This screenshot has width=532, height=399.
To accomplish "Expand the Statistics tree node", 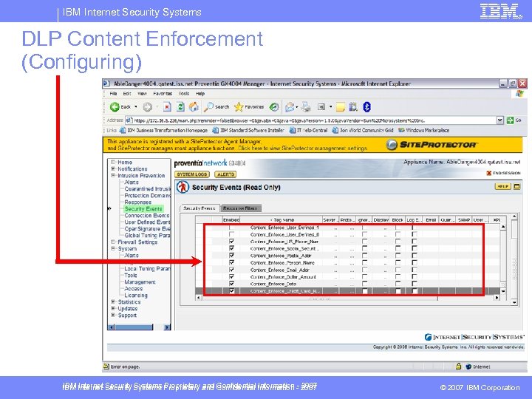I will (x=113, y=301).
